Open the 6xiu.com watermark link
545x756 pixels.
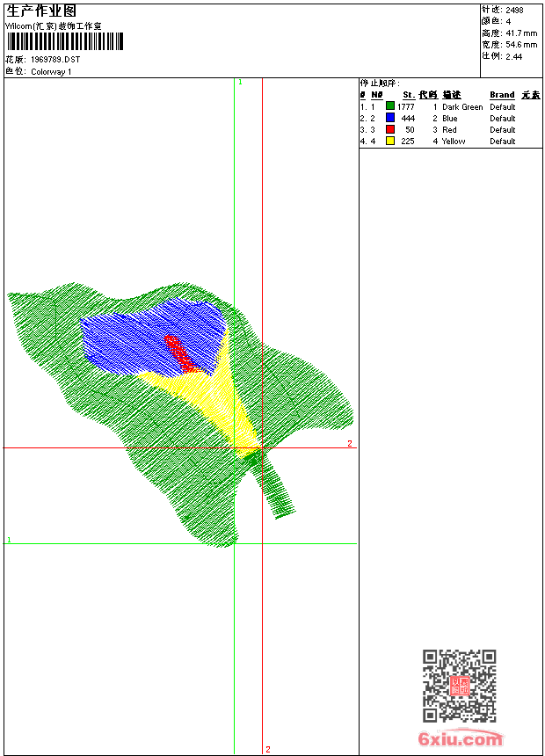click(x=460, y=740)
